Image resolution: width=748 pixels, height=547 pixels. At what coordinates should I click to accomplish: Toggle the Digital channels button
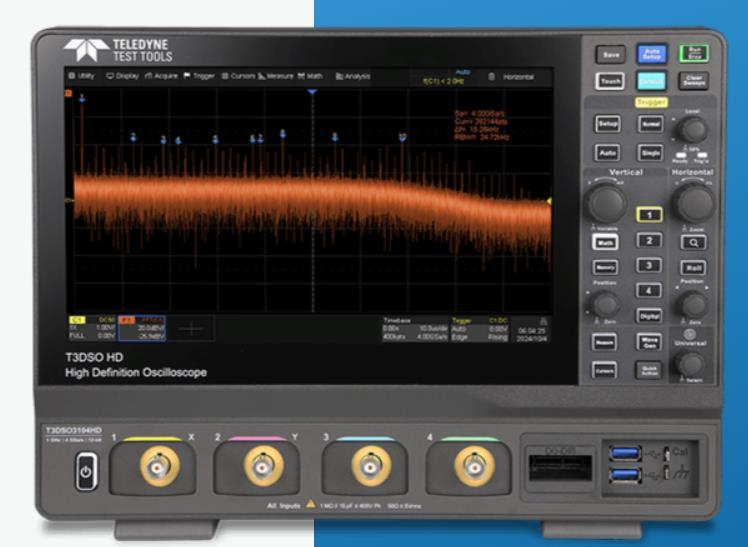coord(649,315)
